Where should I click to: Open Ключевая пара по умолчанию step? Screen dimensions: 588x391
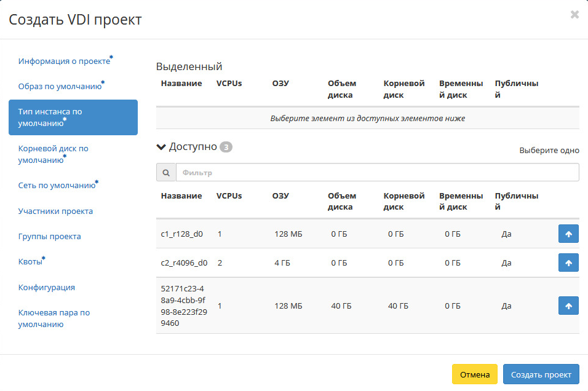(x=54, y=318)
